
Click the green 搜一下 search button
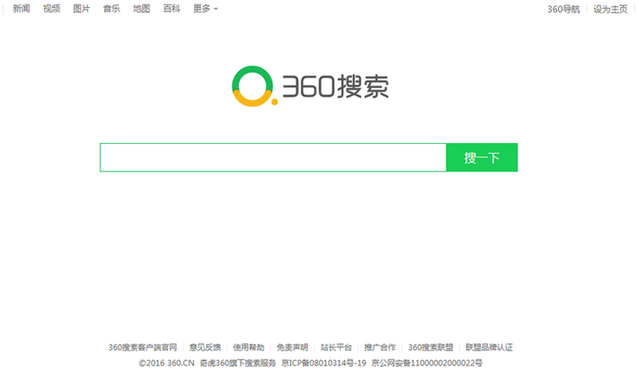(482, 157)
